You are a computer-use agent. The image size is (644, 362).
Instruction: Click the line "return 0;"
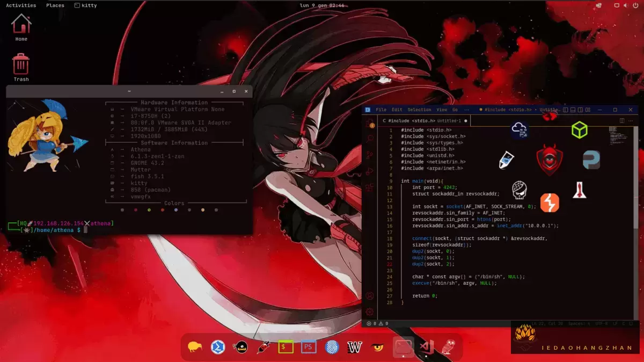point(425,296)
